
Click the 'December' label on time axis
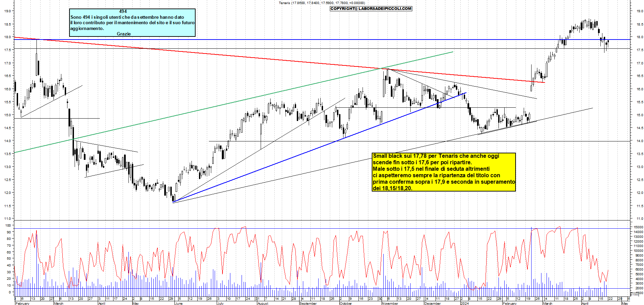[433, 303]
